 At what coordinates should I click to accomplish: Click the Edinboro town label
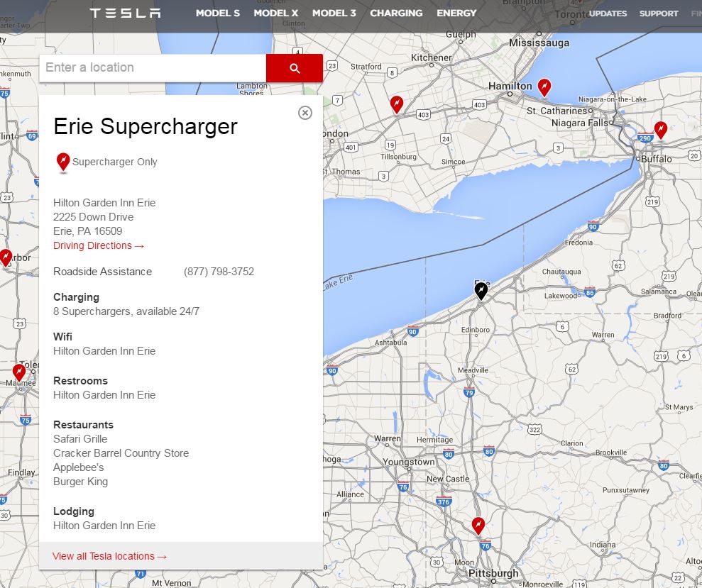click(x=476, y=330)
